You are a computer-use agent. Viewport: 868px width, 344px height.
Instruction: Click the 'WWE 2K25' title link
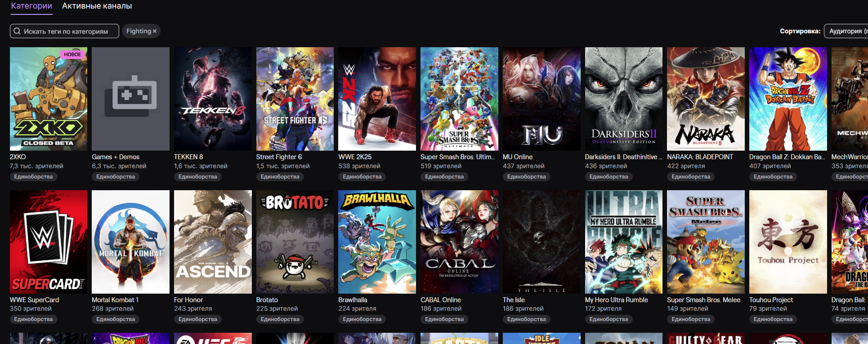[355, 157]
